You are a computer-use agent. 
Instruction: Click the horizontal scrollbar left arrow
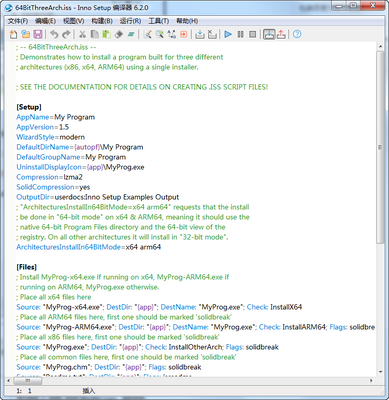[x=9, y=380]
